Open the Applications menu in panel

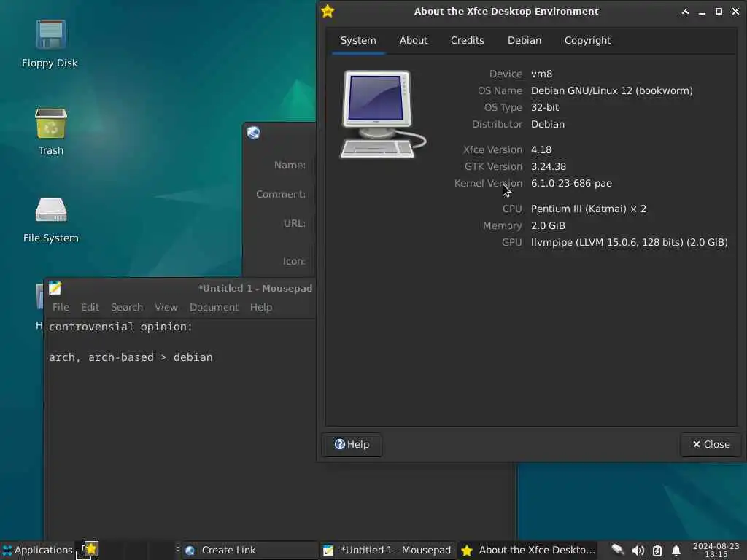(37, 550)
